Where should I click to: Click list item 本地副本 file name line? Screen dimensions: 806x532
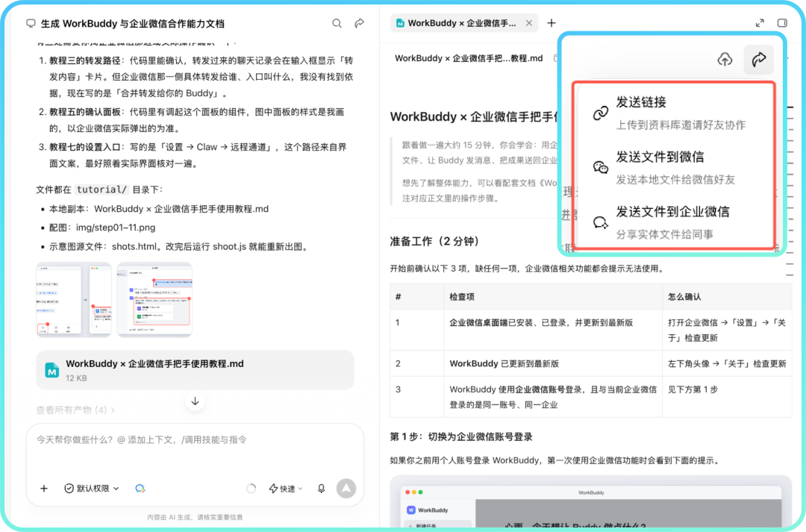coord(159,209)
